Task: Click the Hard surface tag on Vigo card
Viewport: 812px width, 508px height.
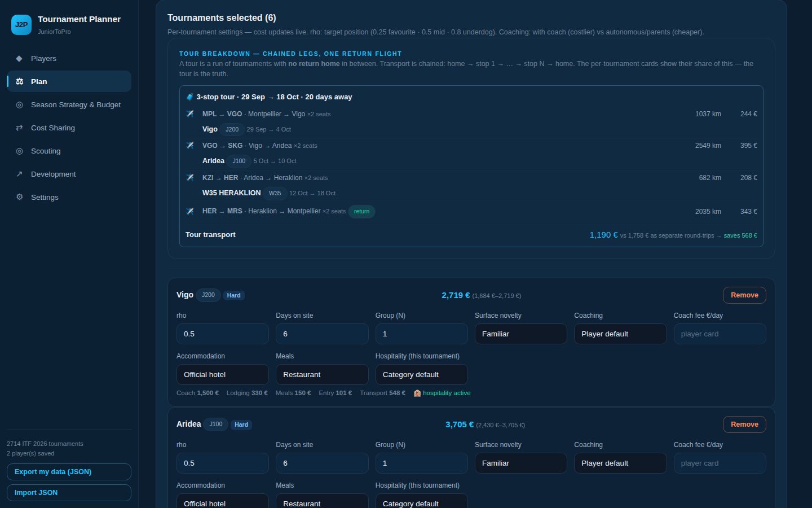Action: (234, 295)
